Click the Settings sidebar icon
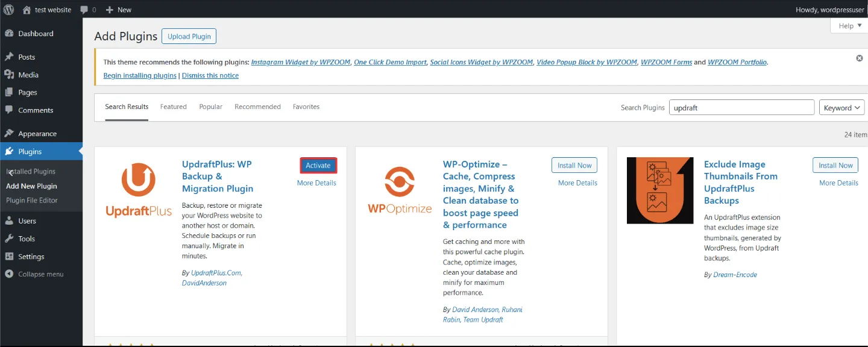Screen dimensions: 868x347 9,257
